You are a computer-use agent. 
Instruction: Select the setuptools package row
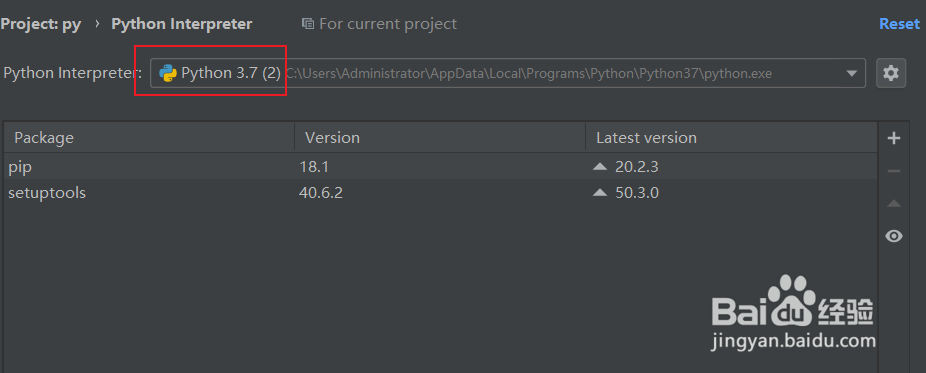(x=441, y=192)
